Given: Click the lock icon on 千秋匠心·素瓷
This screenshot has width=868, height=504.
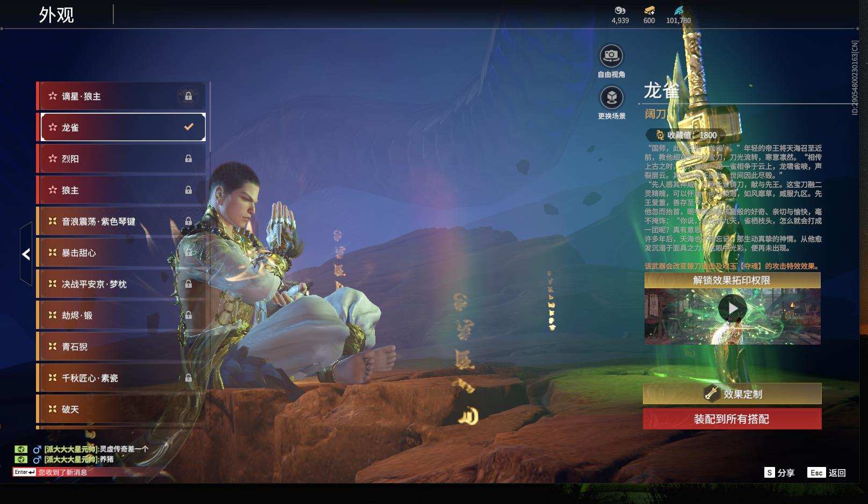Looking at the screenshot, I should point(189,378).
